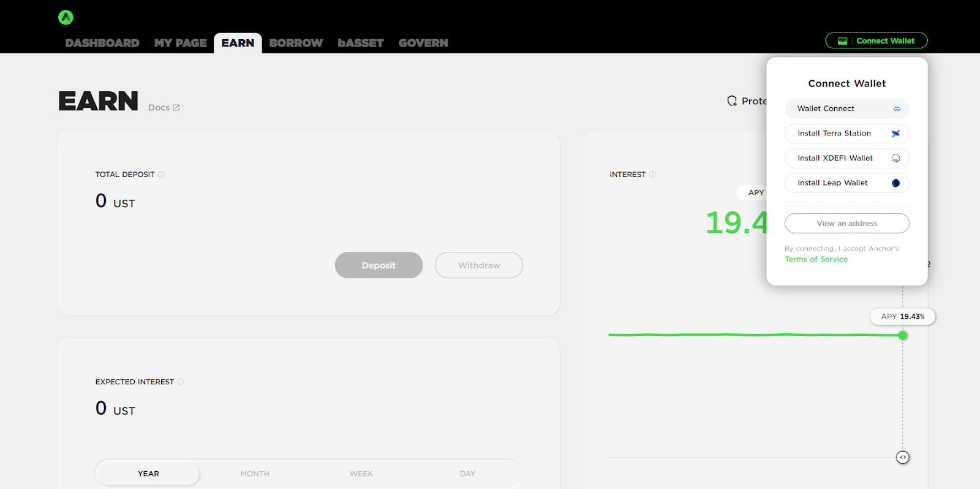Switch to the BORROW tab

[x=296, y=43]
